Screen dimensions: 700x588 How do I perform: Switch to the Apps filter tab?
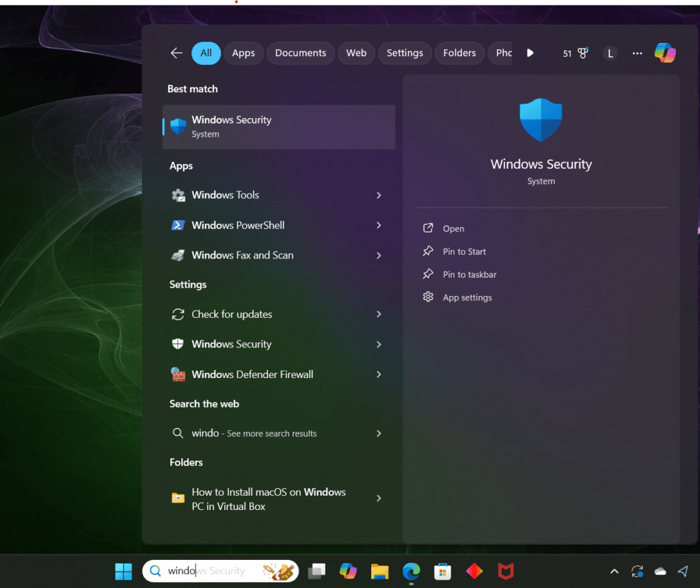243,53
